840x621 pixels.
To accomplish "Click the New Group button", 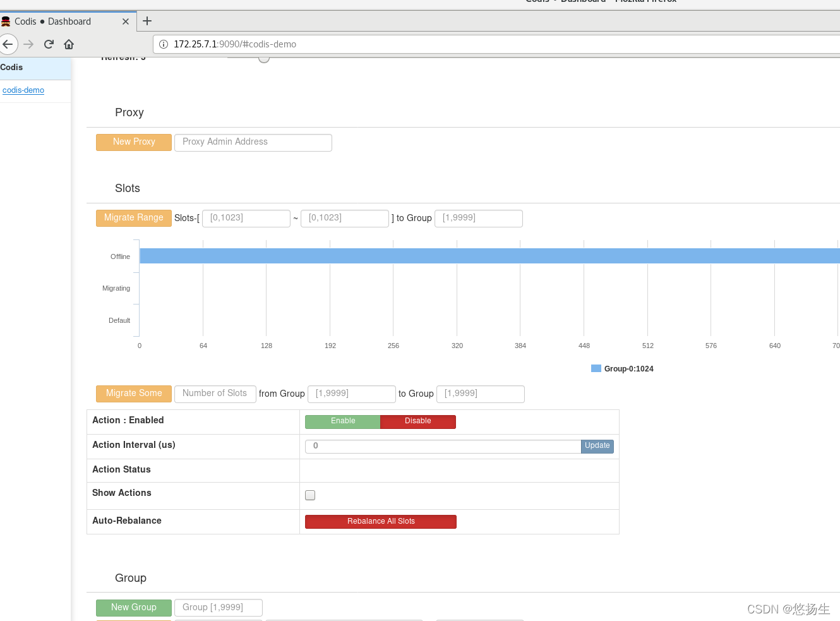I will tap(134, 608).
